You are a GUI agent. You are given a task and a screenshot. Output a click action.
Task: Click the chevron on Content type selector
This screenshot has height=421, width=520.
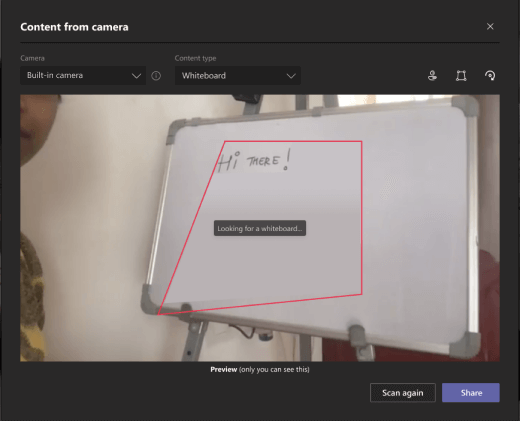[291, 76]
